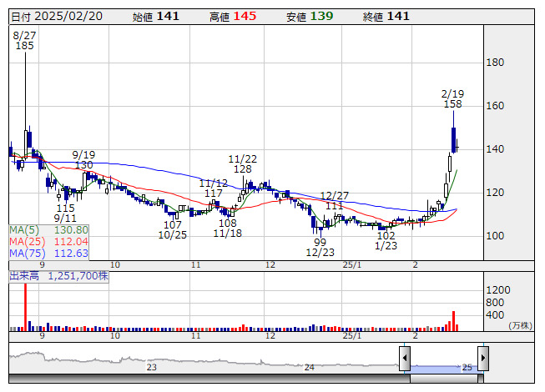The image size is (545, 392).
Task: Click the 160 price axis label
Action: [495, 106]
